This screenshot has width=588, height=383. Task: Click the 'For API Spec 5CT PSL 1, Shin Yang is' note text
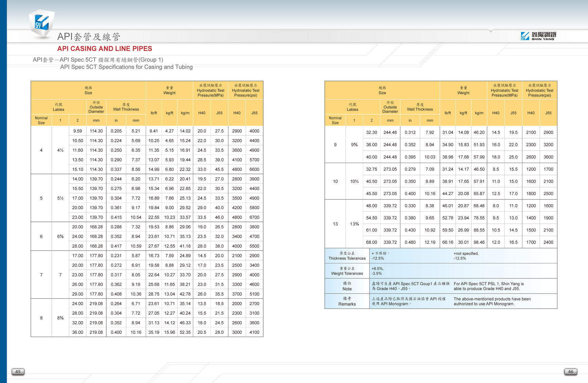click(x=489, y=284)
